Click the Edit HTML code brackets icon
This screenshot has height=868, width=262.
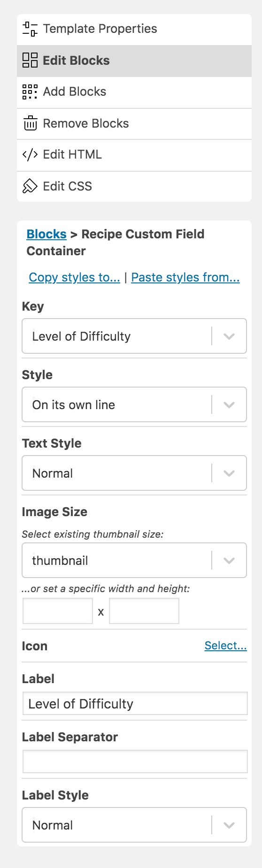pos(30,154)
